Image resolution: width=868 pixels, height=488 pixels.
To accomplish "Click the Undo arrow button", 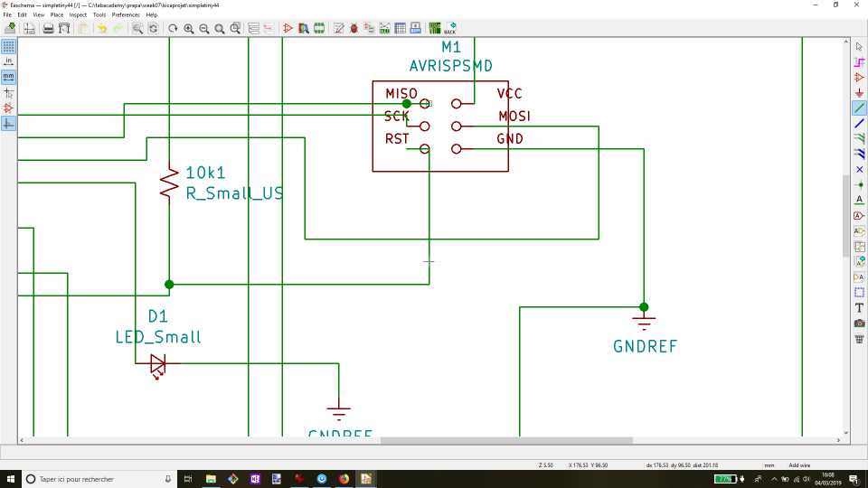I will pos(102,28).
